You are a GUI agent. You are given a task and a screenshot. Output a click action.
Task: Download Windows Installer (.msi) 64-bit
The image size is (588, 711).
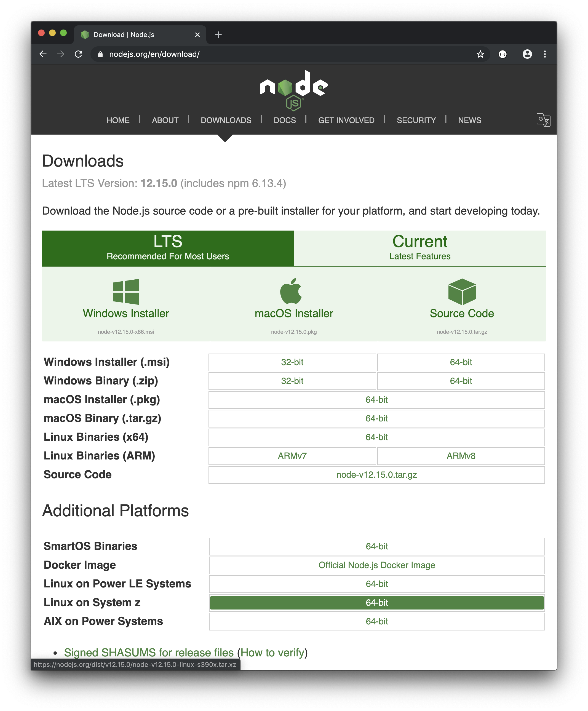(461, 362)
